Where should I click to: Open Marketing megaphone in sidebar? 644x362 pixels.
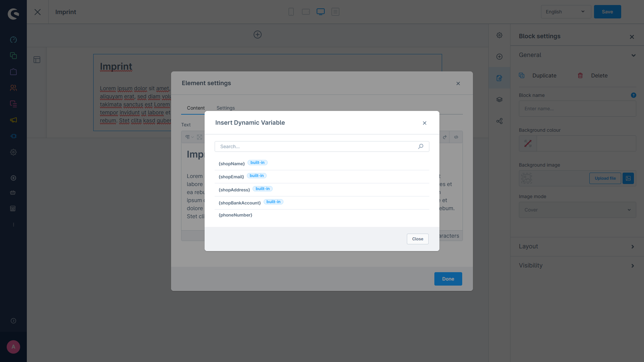[x=13, y=120]
